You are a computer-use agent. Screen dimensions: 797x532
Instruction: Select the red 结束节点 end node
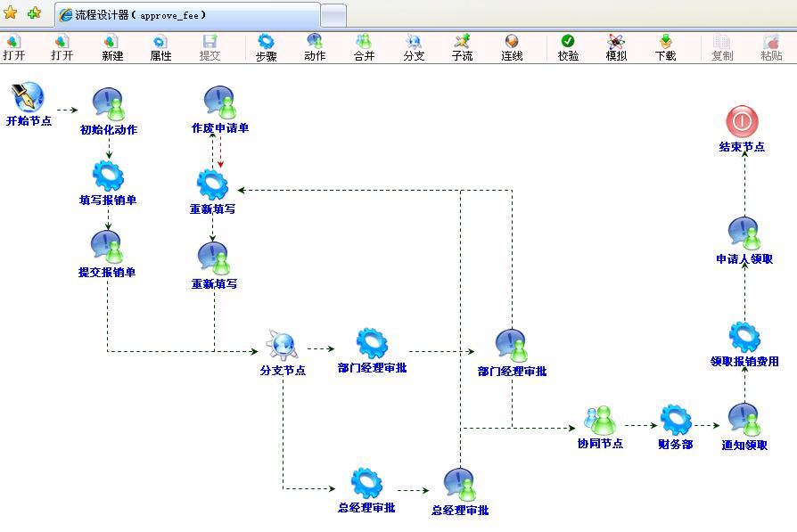coord(742,122)
